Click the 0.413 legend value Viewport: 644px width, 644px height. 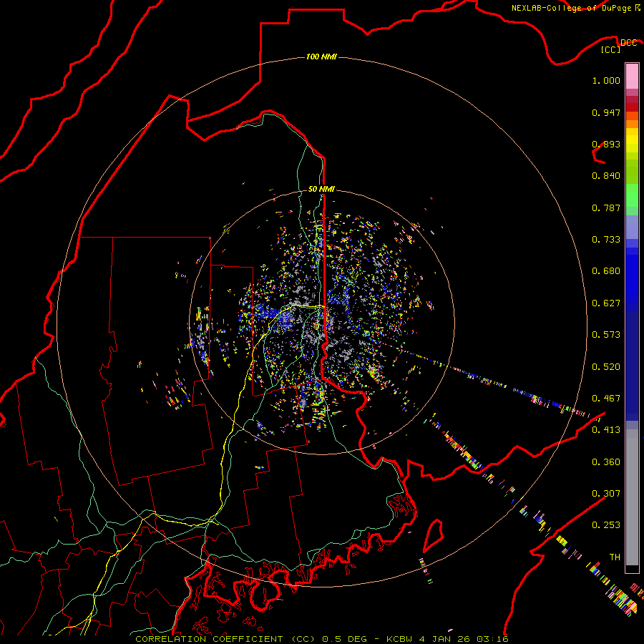coord(606,430)
